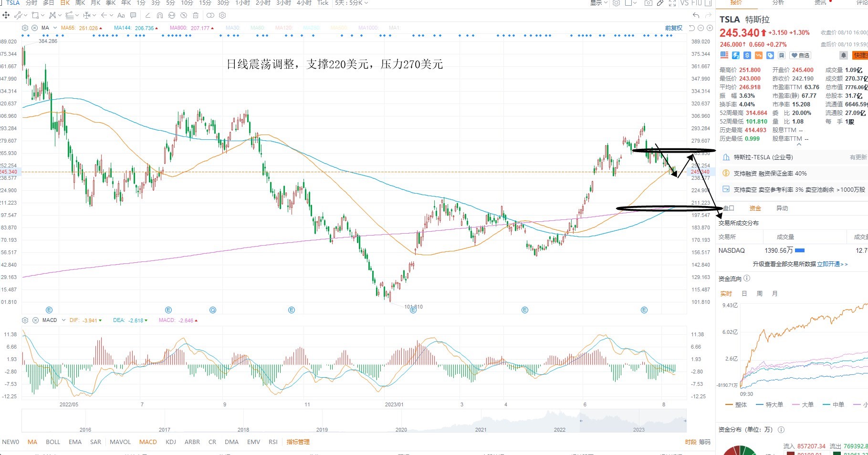Enable the BOLL indicator
The height and width of the screenshot is (455, 868).
[53, 442]
